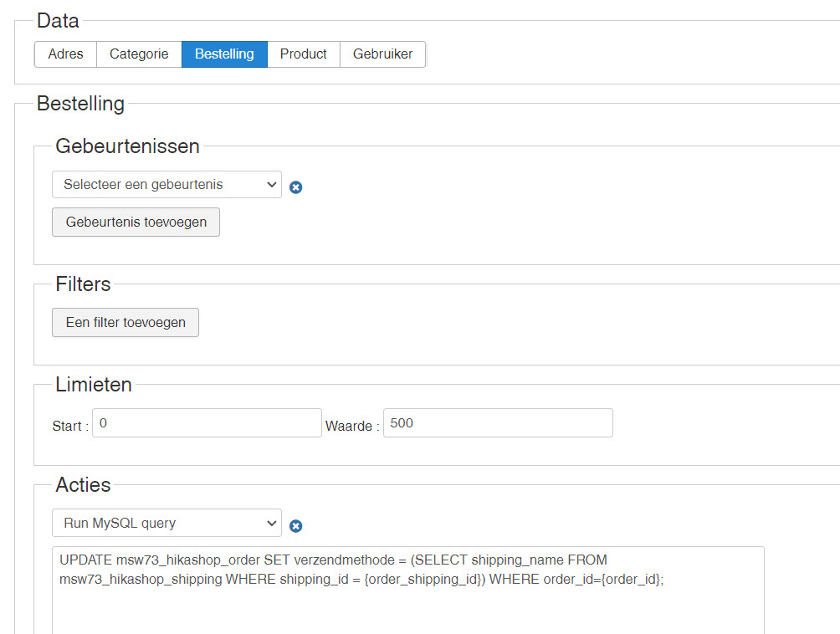Go to the Gebruiker tab
The image size is (840, 634).
click(x=382, y=54)
